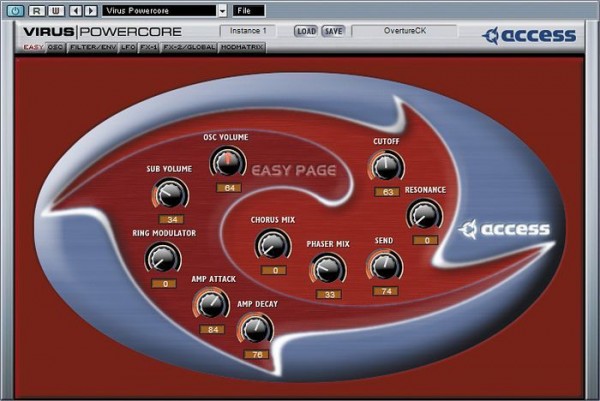Click the Access logo in the header
The height and width of the screenshot is (401, 600).
coord(529,36)
